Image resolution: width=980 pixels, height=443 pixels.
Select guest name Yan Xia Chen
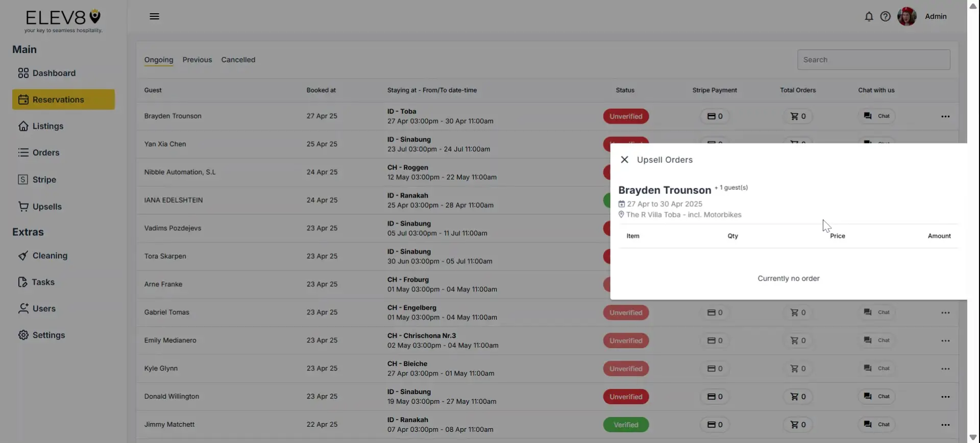coord(165,144)
